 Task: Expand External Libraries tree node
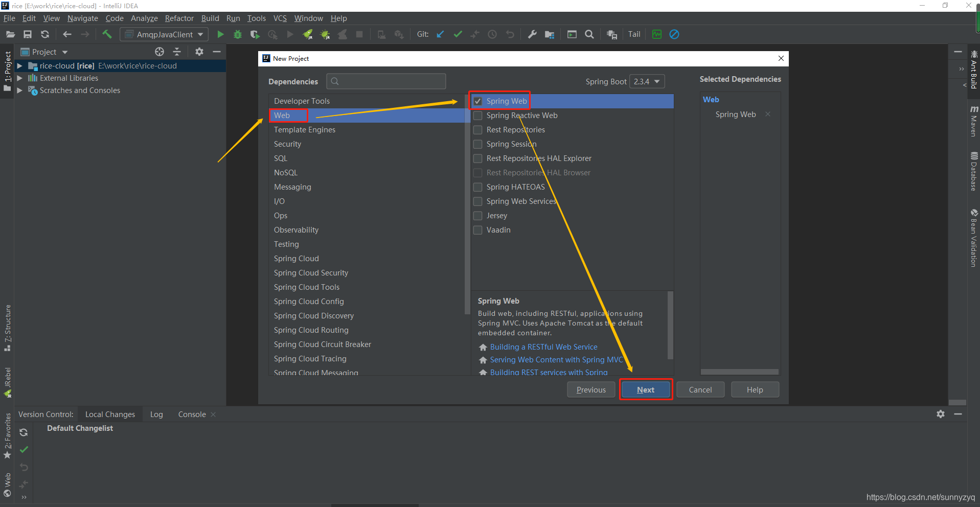(x=19, y=78)
